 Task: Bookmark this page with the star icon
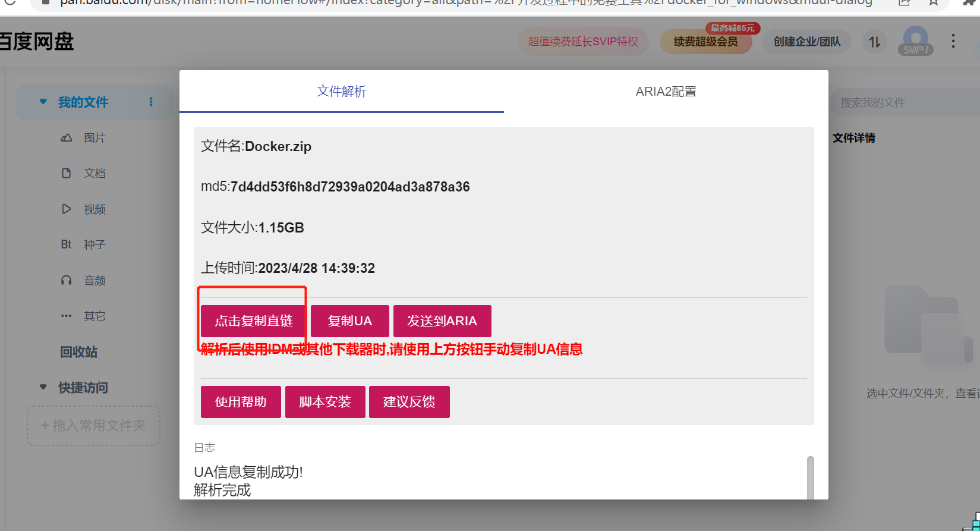tap(933, 2)
